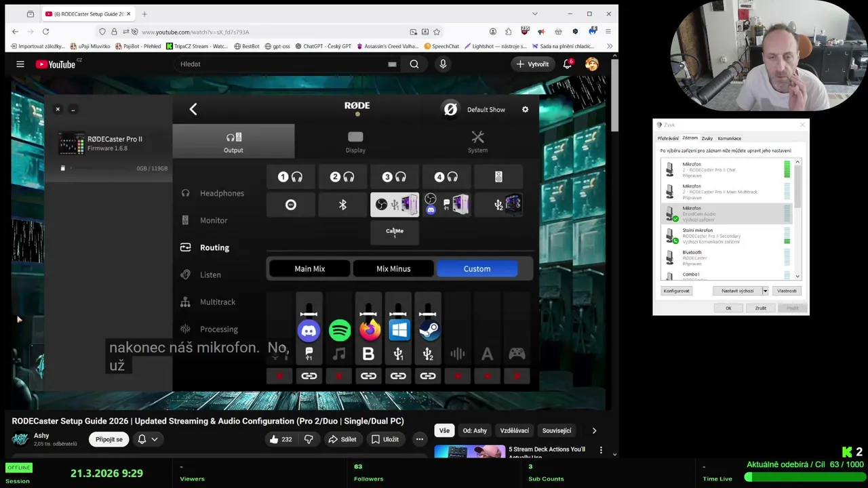Toggle link under Steam channel
The width and height of the screenshot is (868, 488).
pyautogui.click(x=428, y=376)
